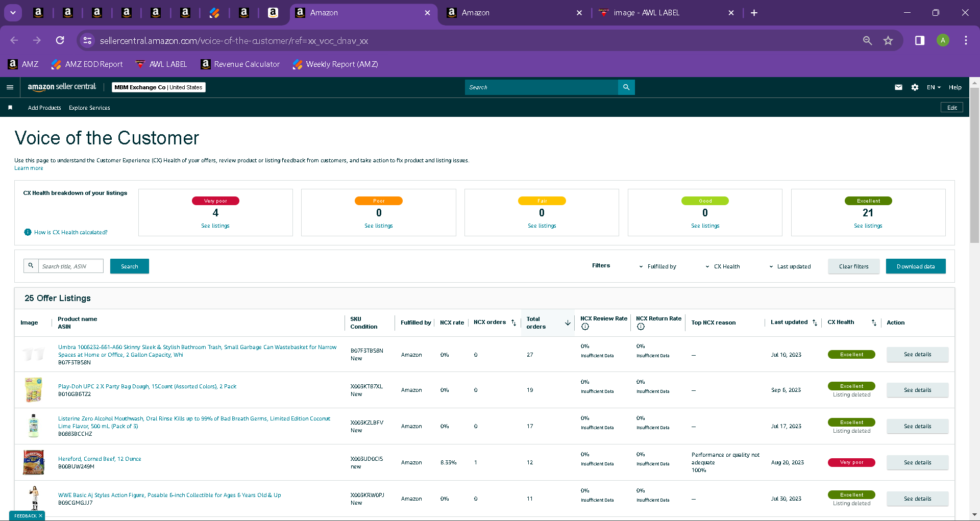Screen dimensions: 980x521
Task: Click the red Very poor health badge
Action: coord(851,462)
